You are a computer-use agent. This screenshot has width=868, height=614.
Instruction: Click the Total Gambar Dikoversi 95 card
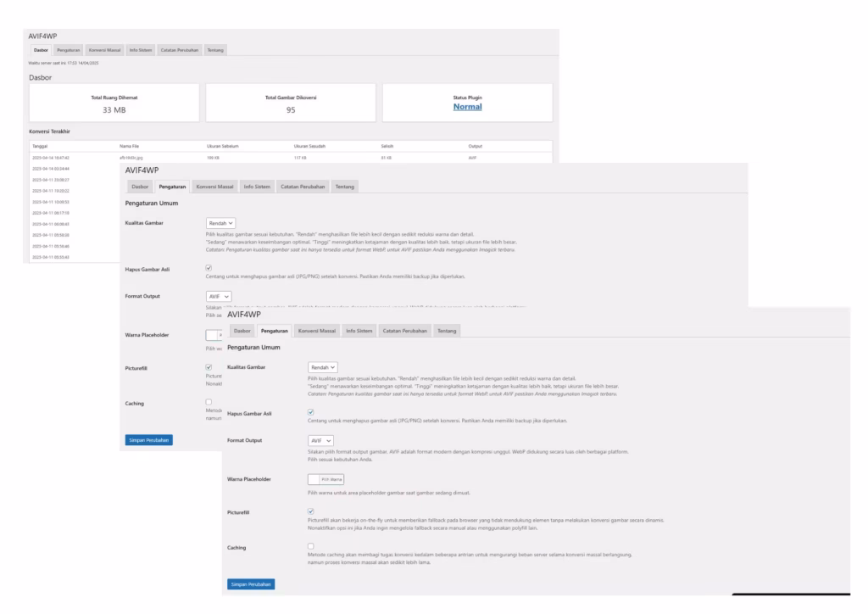pyautogui.click(x=291, y=103)
